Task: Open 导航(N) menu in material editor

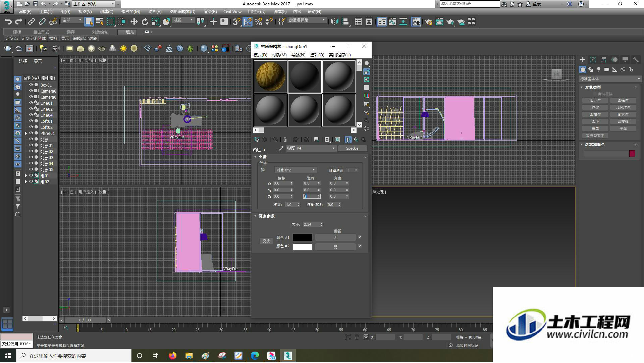Action: [x=298, y=55]
